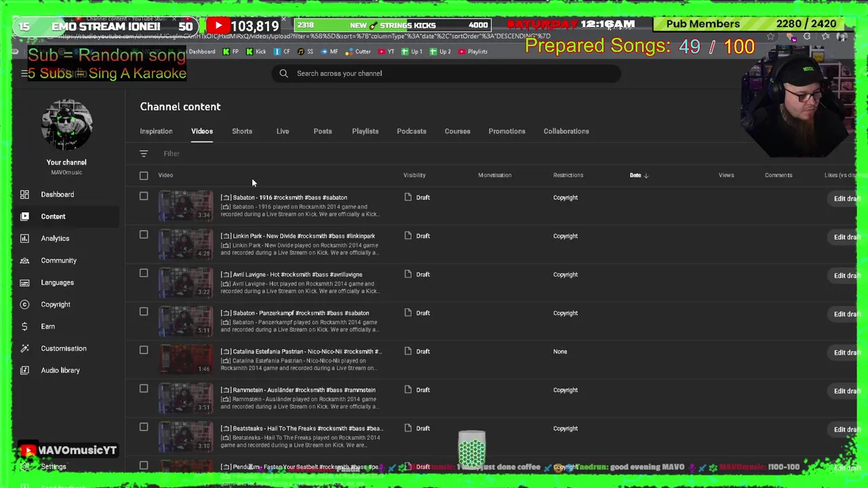Open the Audio library icon
This screenshot has width=868, height=488.
pyautogui.click(x=24, y=370)
